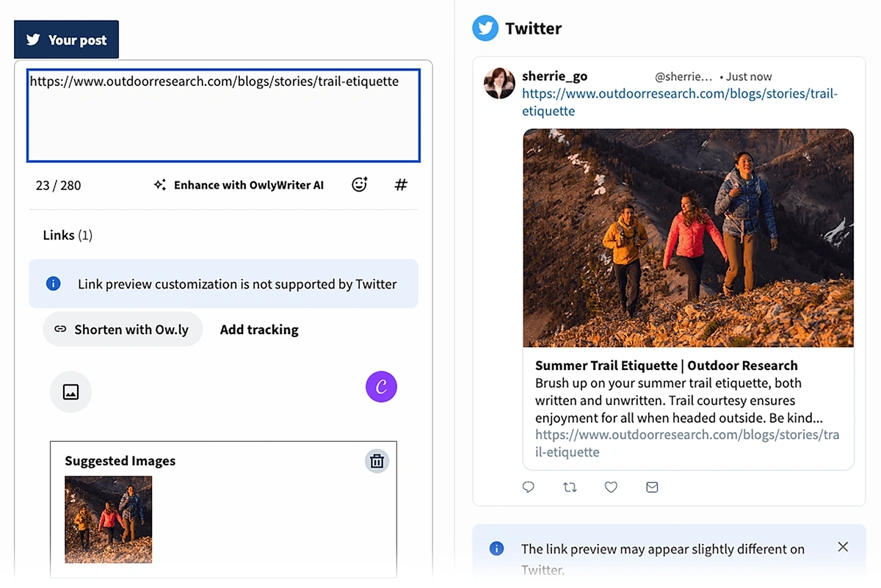Screen dimensions: 881x588
Task: Click the sherrie_go username
Action: pos(554,76)
